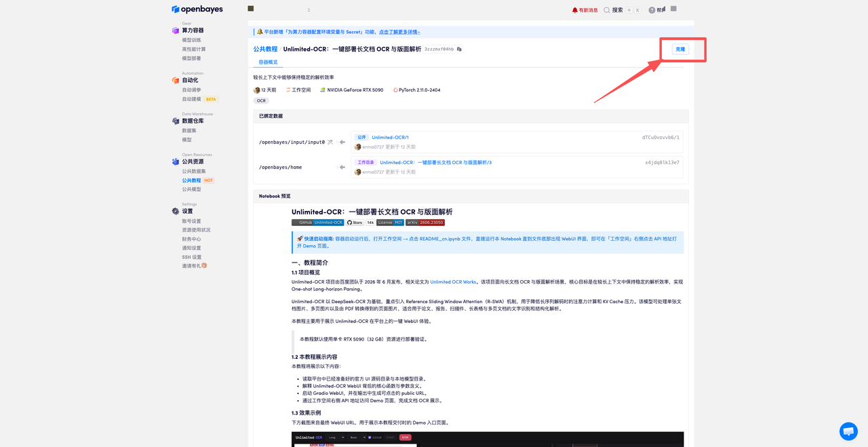Click the OCR tag chip
This screenshot has height=447, width=868.
261,100
